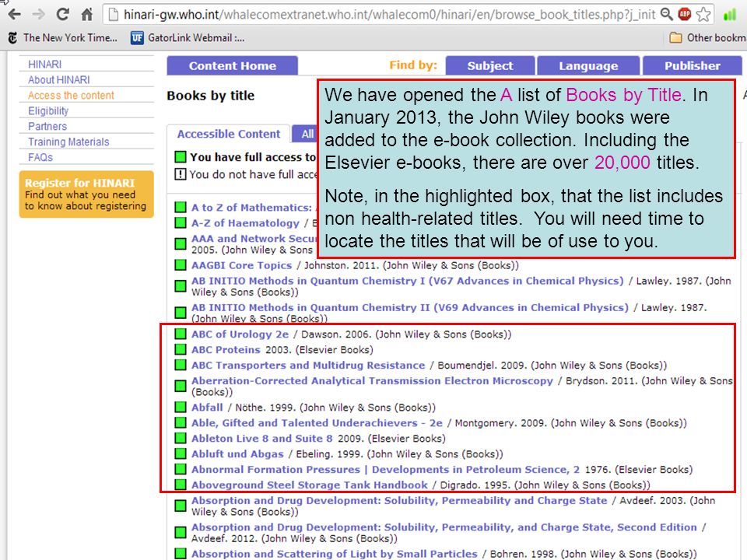Open Absorption and Scattering of Light by Small Particles

tap(334, 553)
